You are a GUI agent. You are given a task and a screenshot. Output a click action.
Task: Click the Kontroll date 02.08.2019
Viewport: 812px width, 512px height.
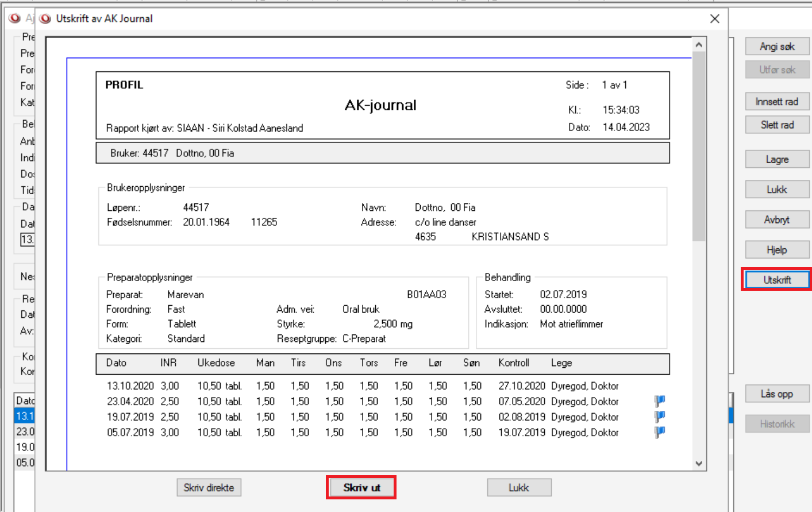(522, 417)
